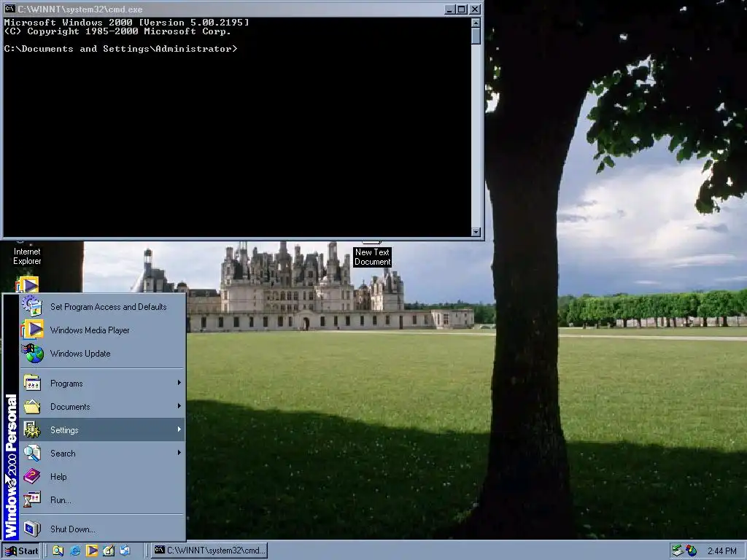This screenshot has width=747, height=560.
Task: Click the Copyright 1985-2000 Microsoft Corp. line
Action: (x=117, y=31)
